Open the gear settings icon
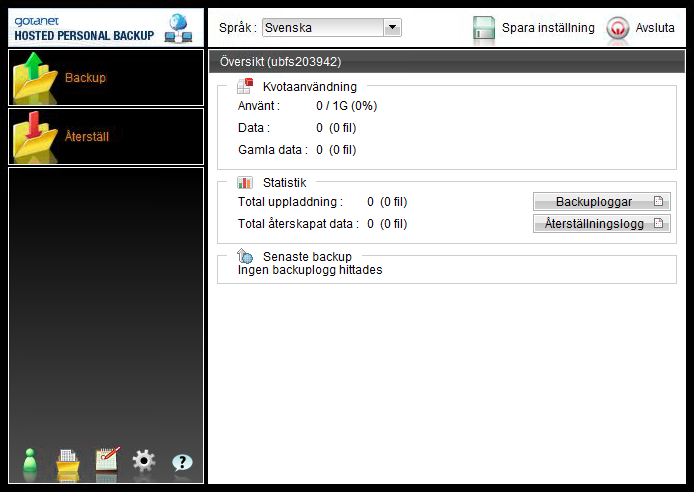694x492 pixels. point(144,461)
